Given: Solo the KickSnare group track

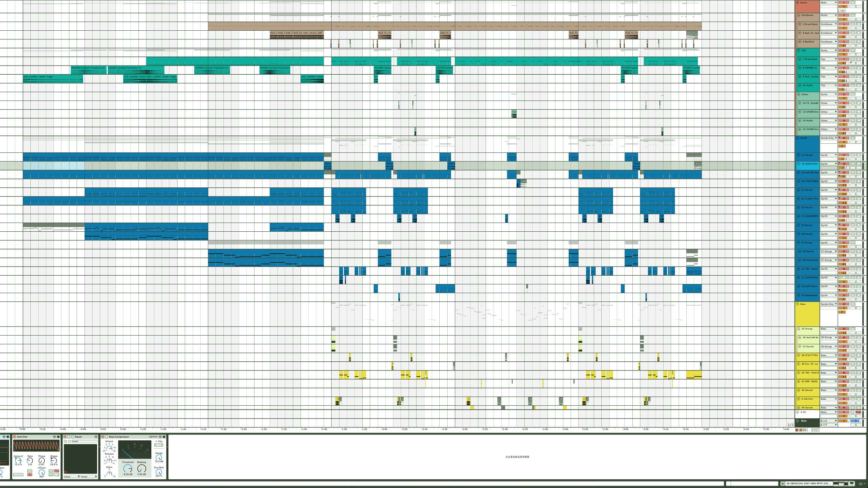Looking at the screenshot, I should click(852, 15).
